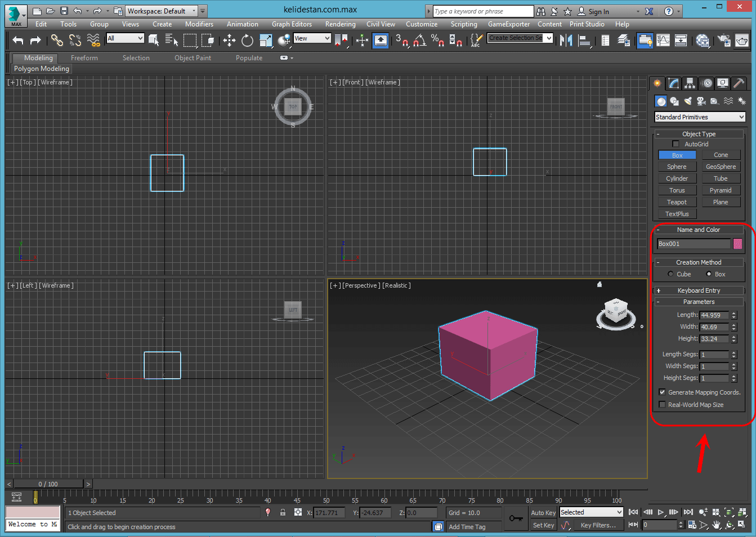This screenshot has width=756, height=537.
Task: Click the Height value field
Action: pos(714,339)
